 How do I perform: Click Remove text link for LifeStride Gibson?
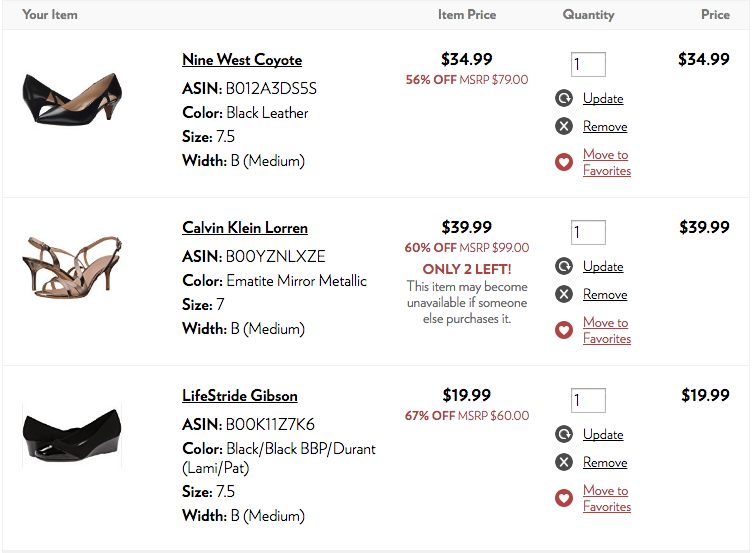605,462
